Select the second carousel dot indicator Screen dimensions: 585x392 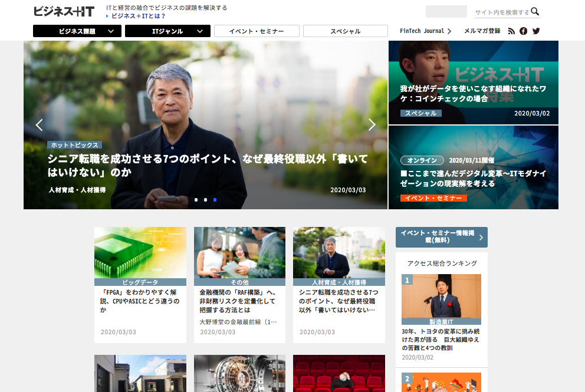[205, 200]
